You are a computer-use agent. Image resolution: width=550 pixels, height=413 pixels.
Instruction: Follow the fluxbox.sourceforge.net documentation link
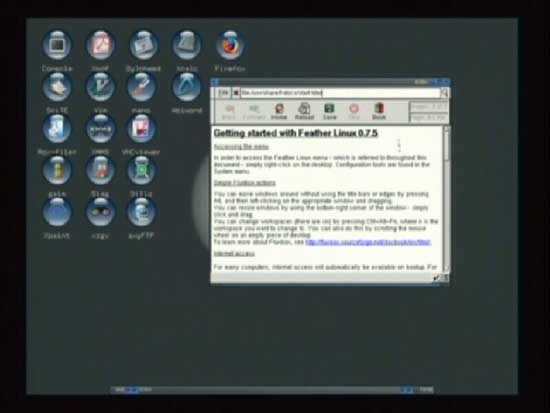368,242
